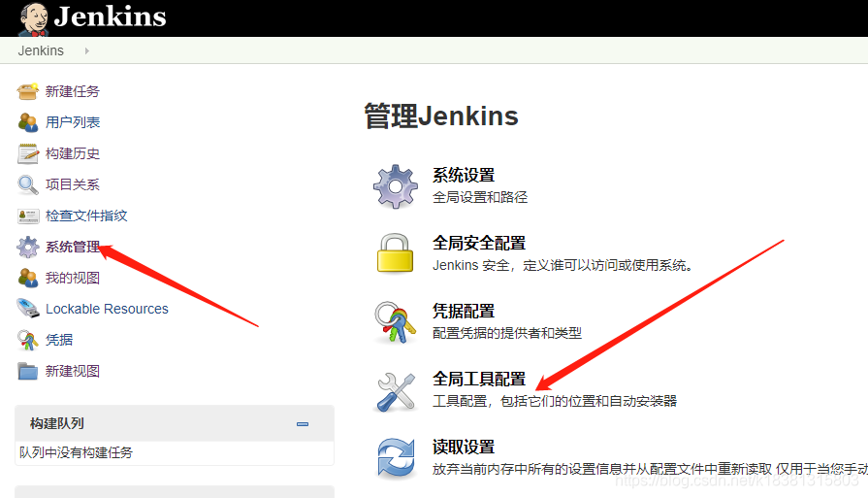The height and width of the screenshot is (498, 868).
Task: Click the 新建视图 folder icon
Action: point(28,371)
